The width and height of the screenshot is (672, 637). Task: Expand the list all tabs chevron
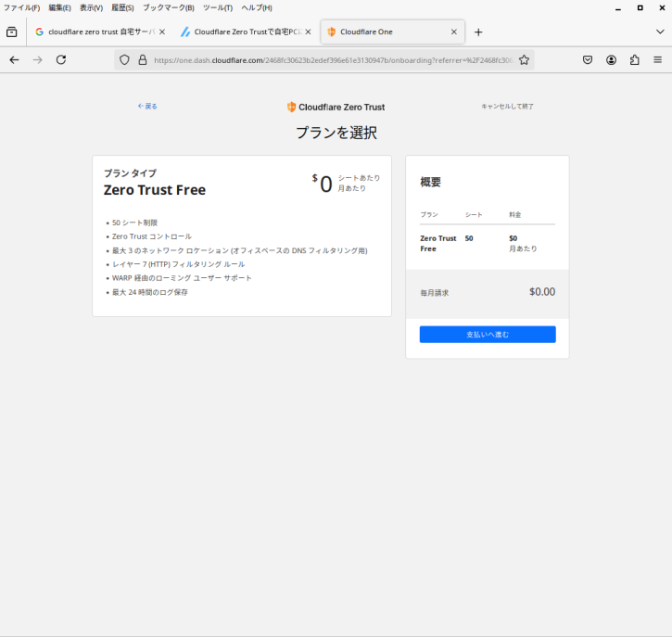pos(660,32)
